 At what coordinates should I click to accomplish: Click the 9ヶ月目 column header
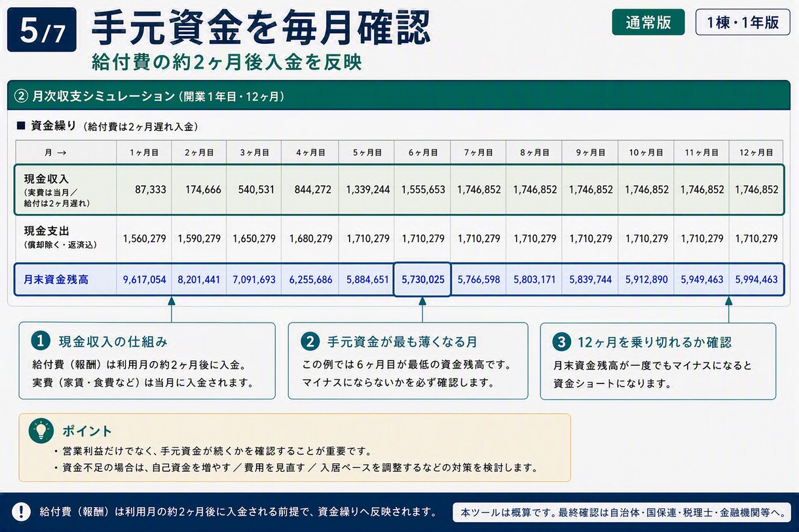[x=590, y=152]
